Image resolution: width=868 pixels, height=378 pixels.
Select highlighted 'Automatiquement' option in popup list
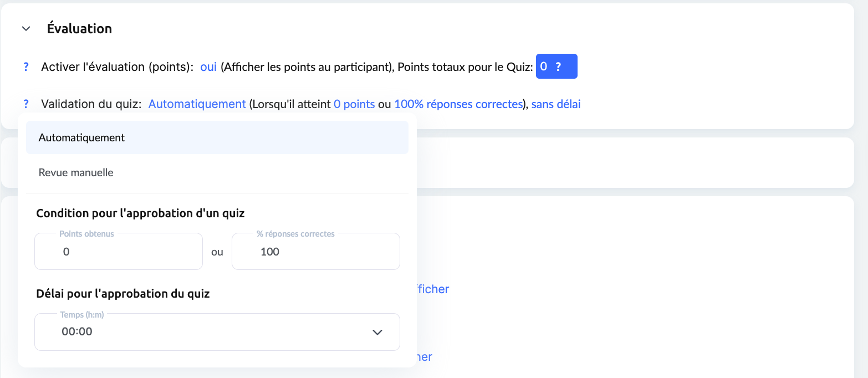[x=217, y=137]
